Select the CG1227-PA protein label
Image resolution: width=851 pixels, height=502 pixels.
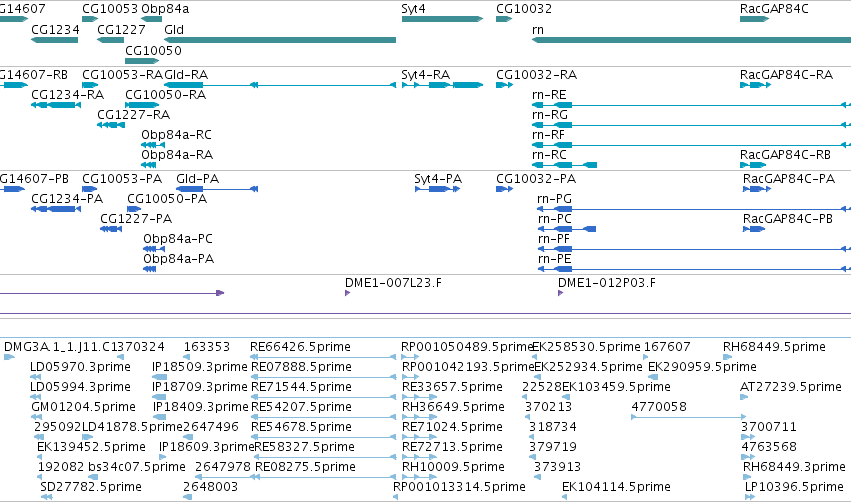pyautogui.click(x=136, y=219)
